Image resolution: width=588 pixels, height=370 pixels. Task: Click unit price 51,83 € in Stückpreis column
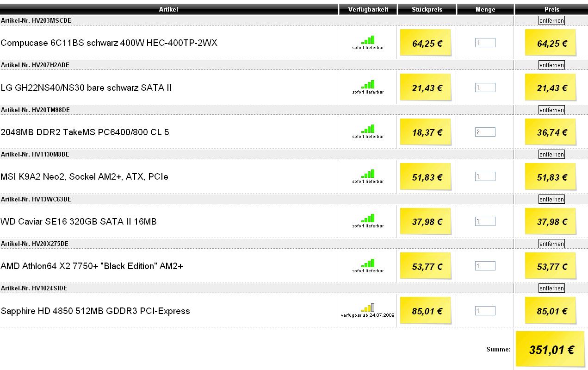[x=426, y=176]
